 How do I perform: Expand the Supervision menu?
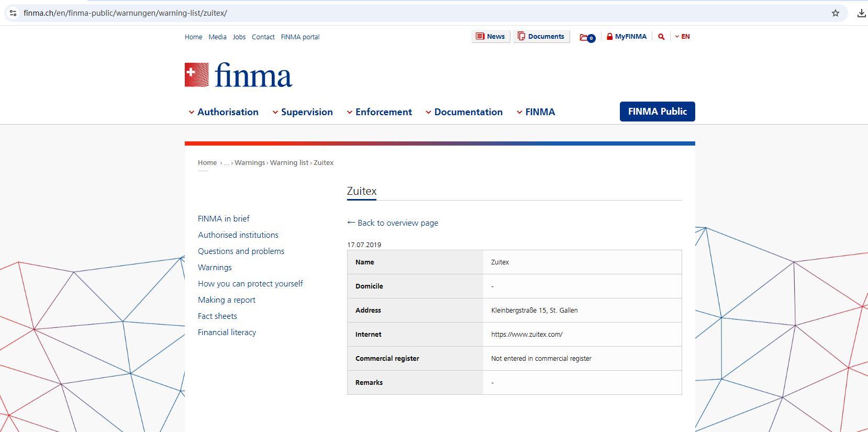pos(303,112)
